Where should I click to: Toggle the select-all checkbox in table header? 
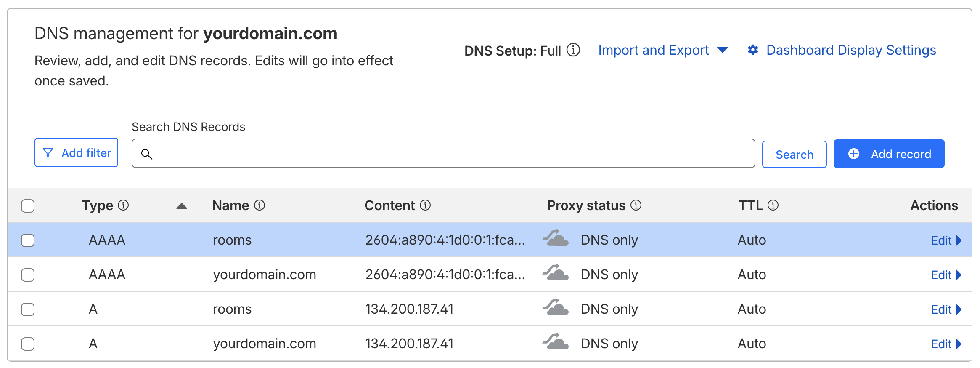[x=28, y=206]
